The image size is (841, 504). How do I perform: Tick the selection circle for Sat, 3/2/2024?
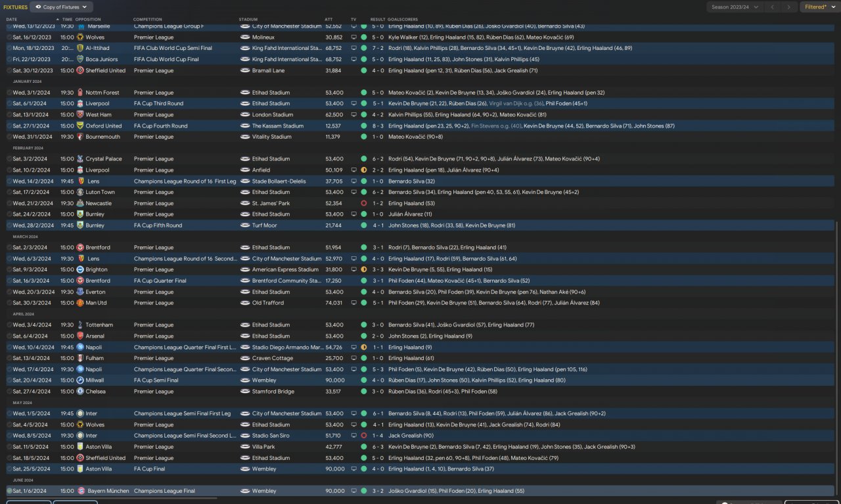tap(9, 159)
